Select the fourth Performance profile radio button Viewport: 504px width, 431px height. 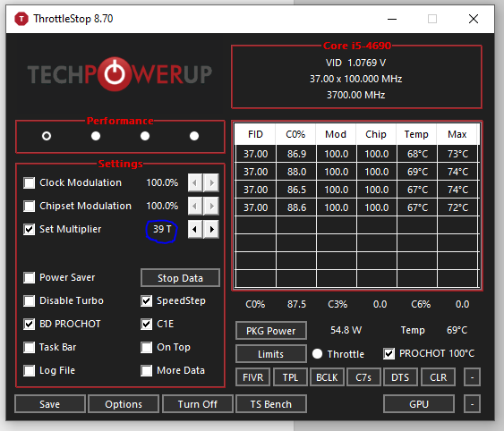194,136
